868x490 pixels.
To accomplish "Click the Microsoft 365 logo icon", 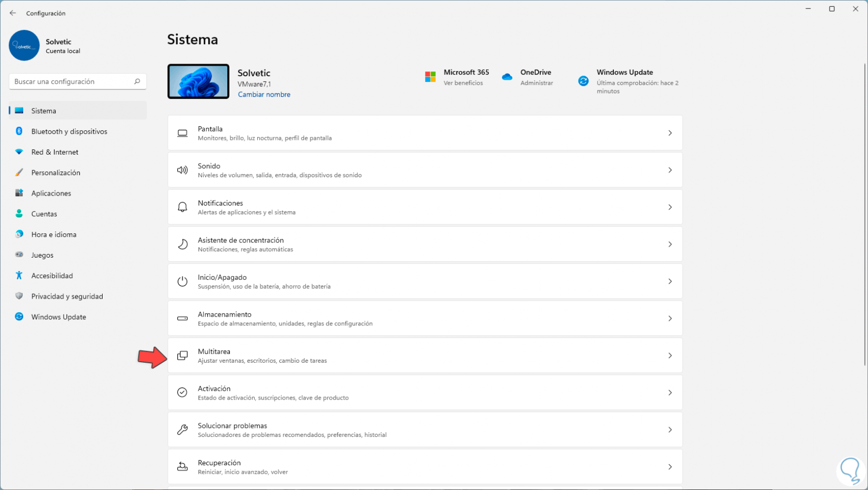I will (x=430, y=77).
